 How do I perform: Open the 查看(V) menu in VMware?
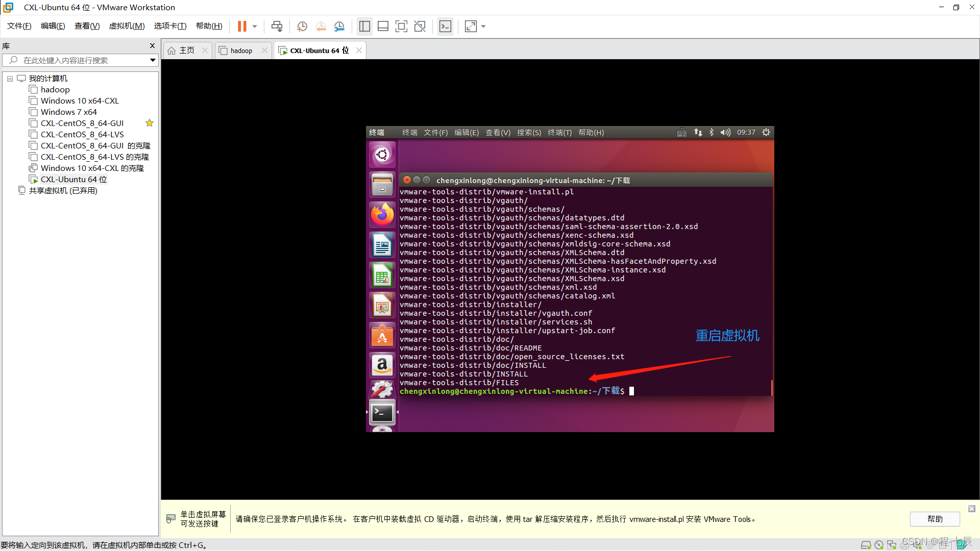tap(87, 26)
